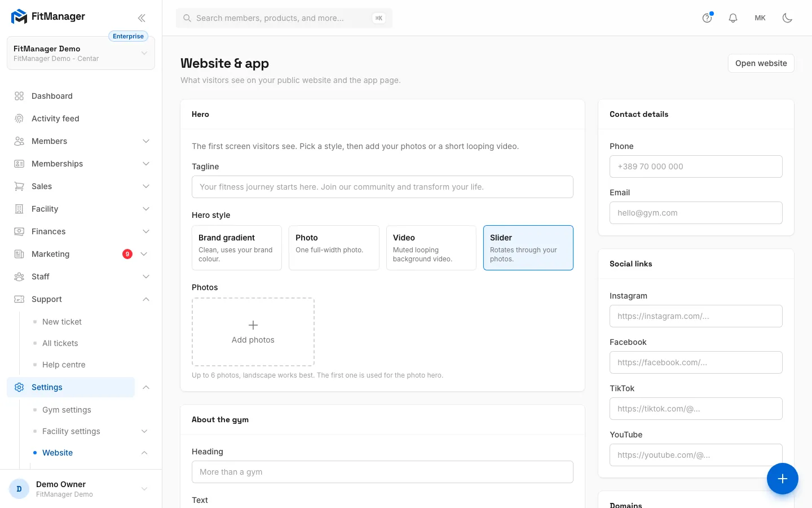
Task: Expand the Members submenu chevron
Action: 146,141
